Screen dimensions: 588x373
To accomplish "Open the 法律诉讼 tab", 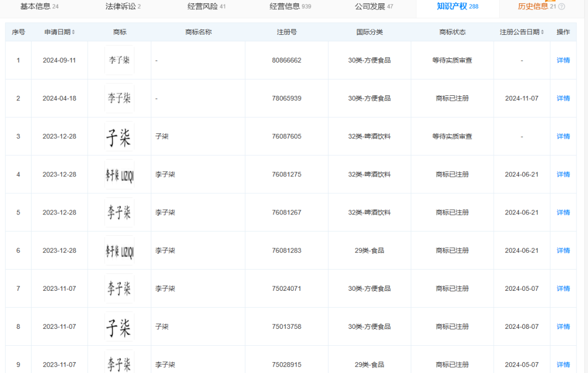I will (123, 7).
